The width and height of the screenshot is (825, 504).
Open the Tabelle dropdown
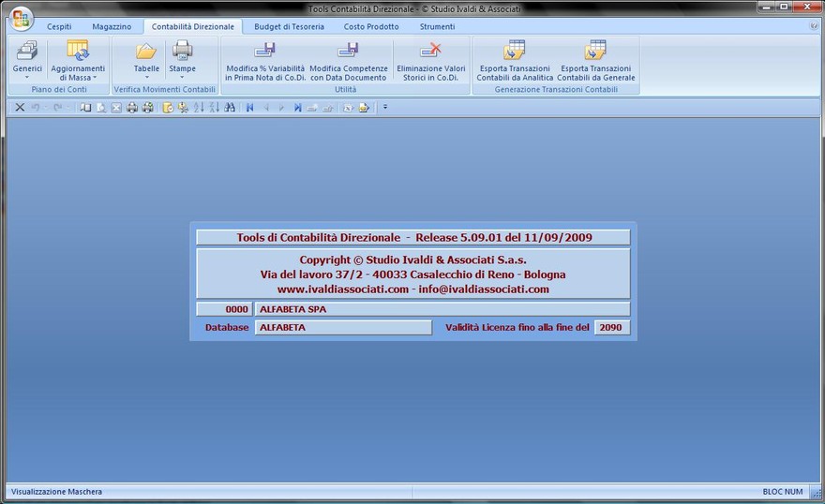pos(146,58)
